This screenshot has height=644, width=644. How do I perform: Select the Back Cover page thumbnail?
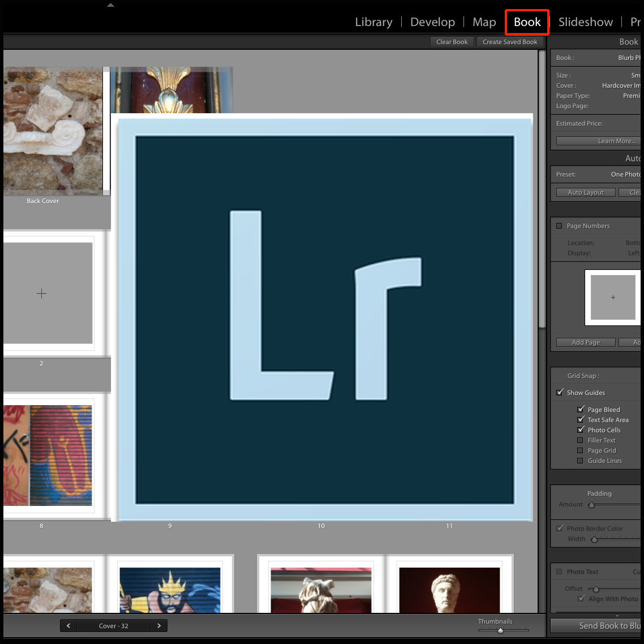coord(53,131)
